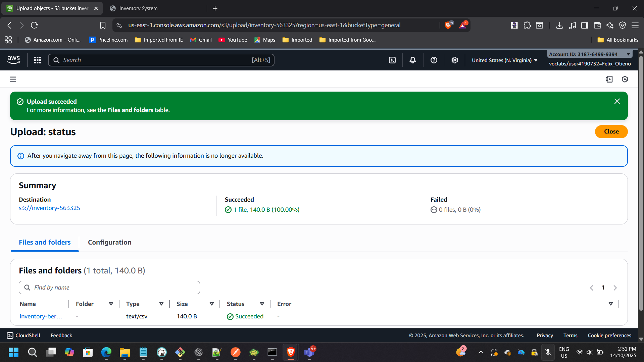This screenshot has width=644, height=362.
Task: Open the AWS help question mark icon
Action: coord(434,60)
